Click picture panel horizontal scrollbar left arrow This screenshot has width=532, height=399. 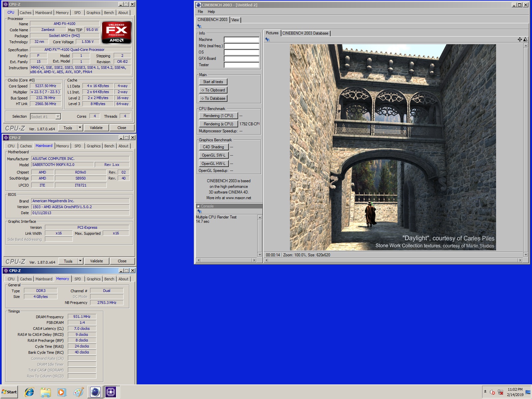(x=266, y=260)
